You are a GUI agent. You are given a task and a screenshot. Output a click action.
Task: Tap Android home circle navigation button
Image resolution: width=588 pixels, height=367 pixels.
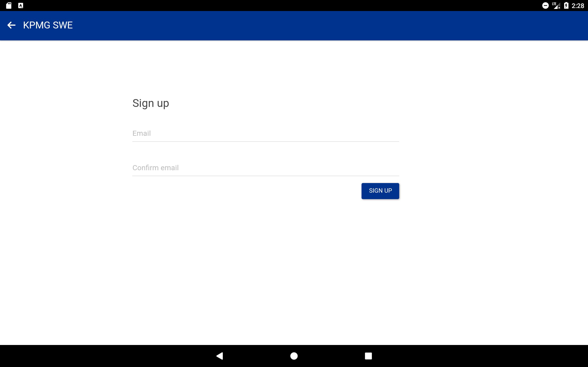coord(294,356)
